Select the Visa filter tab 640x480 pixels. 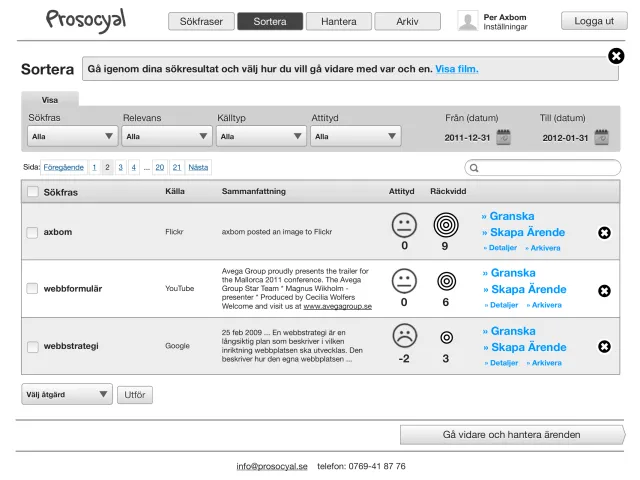pos(50,100)
